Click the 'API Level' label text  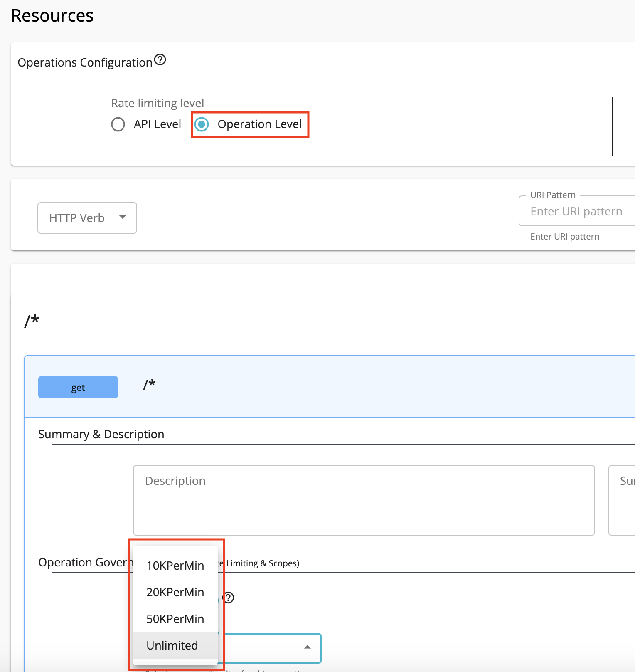point(157,124)
